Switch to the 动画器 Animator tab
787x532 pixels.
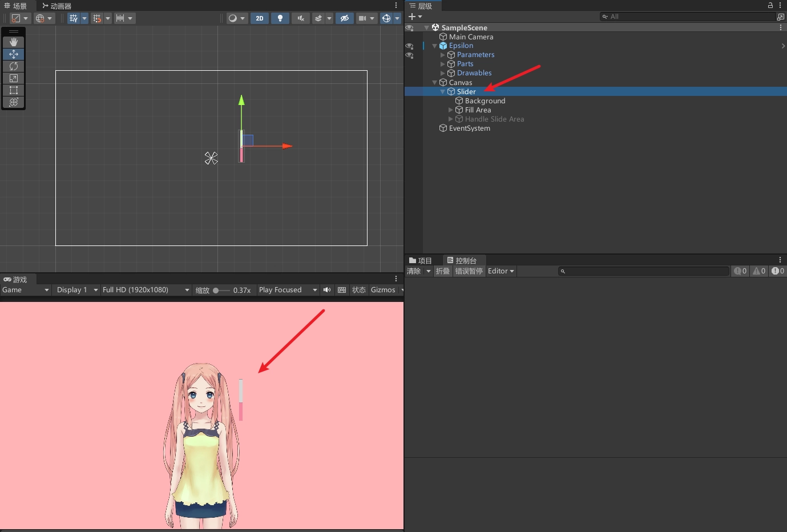pos(56,6)
